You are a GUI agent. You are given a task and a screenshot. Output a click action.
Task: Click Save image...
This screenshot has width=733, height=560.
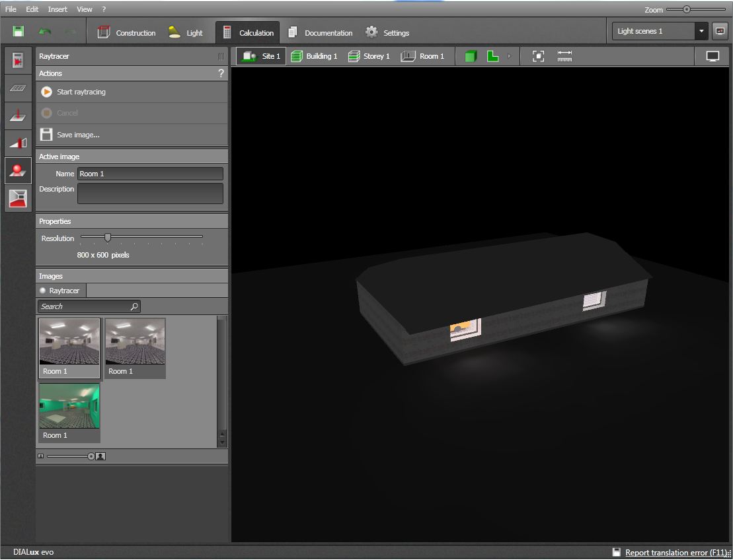click(132, 135)
